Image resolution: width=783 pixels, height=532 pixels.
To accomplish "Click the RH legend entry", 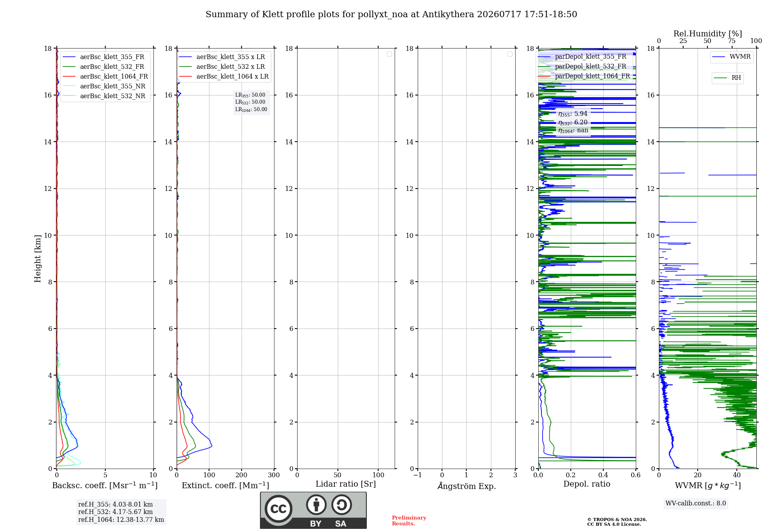I will coord(727,78).
